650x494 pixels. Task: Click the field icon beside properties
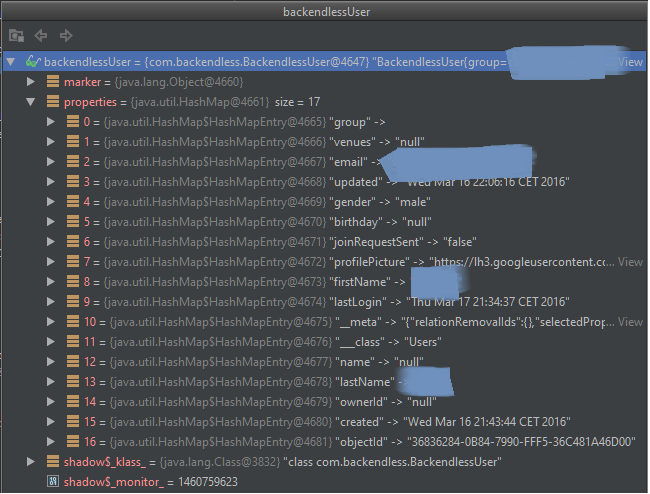coord(53,102)
